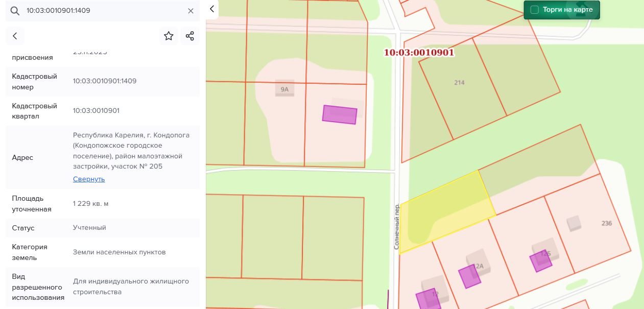Image resolution: width=644 pixels, height=309 pixels.
Task: Select the yellow highlighted parcel on map
Action: 447,211
